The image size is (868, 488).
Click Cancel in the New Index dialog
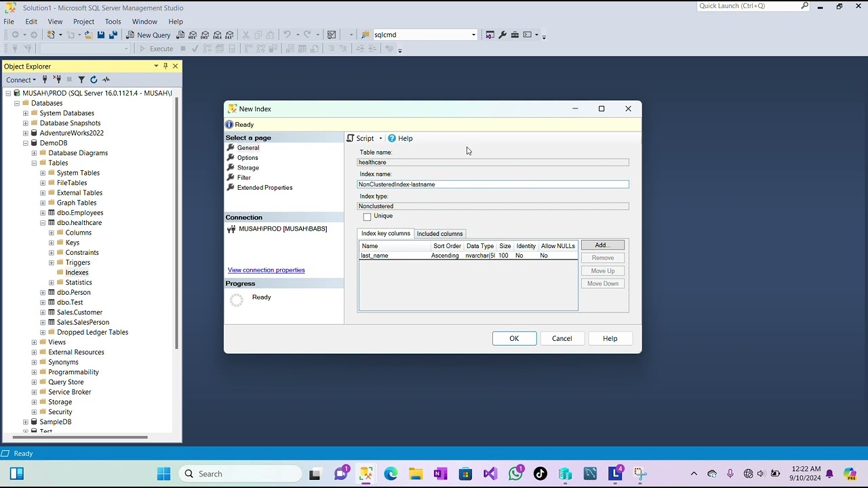561,338
